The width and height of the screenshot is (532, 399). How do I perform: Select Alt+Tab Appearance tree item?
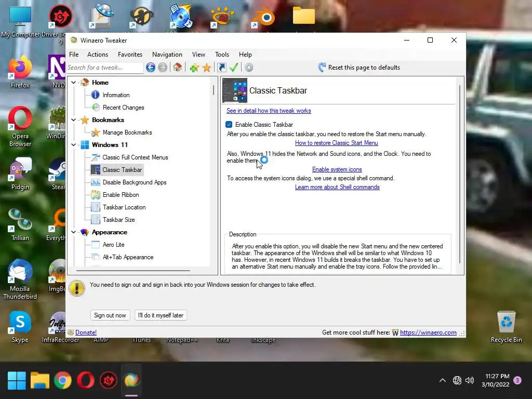(x=128, y=257)
